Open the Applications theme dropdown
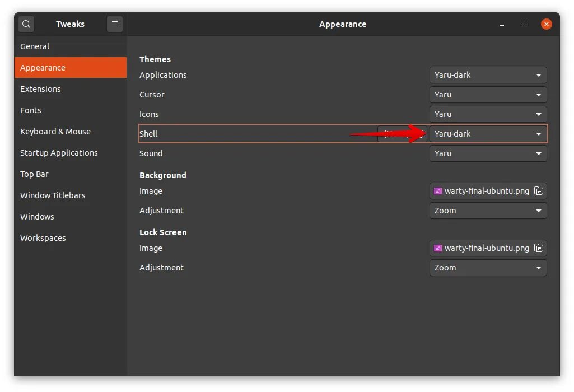The height and width of the screenshot is (392, 574). pyautogui.click(x=488, y=75)
